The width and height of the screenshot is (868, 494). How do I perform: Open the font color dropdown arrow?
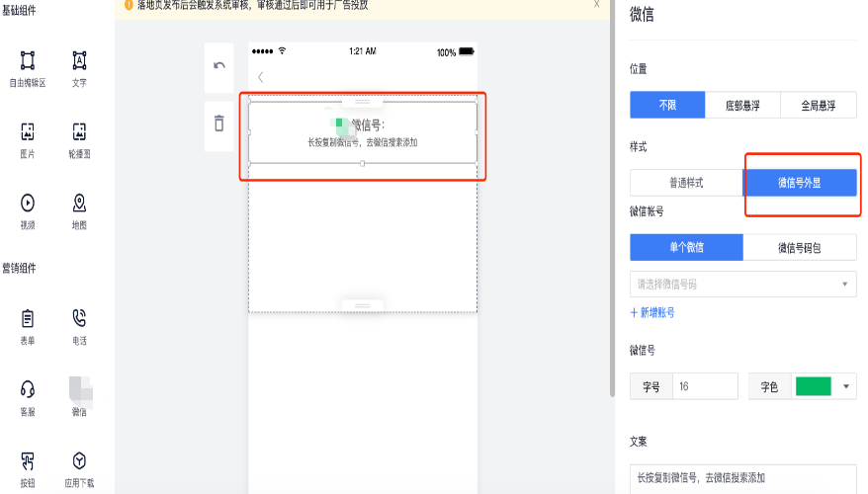[x=846, y=386]
